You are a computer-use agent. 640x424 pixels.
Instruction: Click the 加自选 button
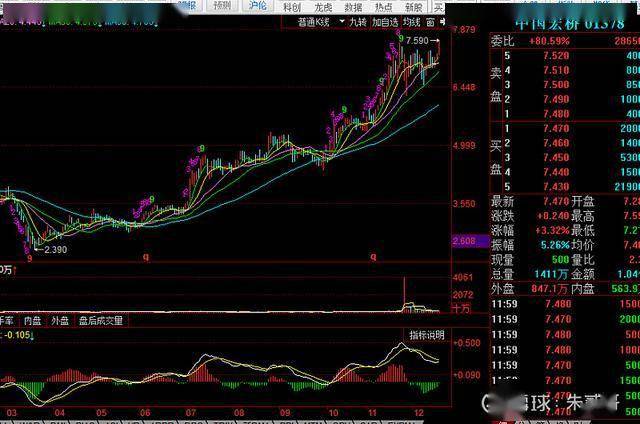[x=385, y=20]
